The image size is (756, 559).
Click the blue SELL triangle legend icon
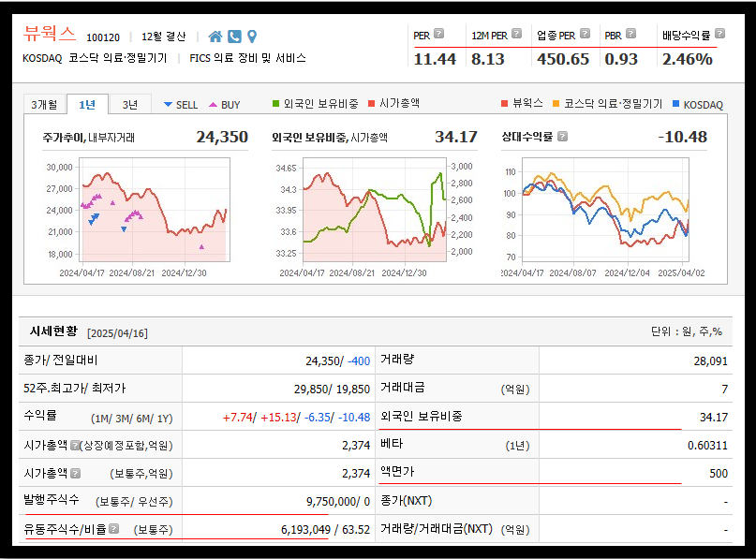pos(168,104)
